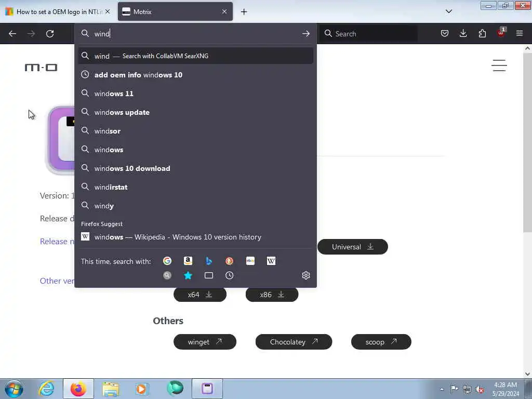
Task: Choose the Bing search engine icon
Action: tap(209, 261)
